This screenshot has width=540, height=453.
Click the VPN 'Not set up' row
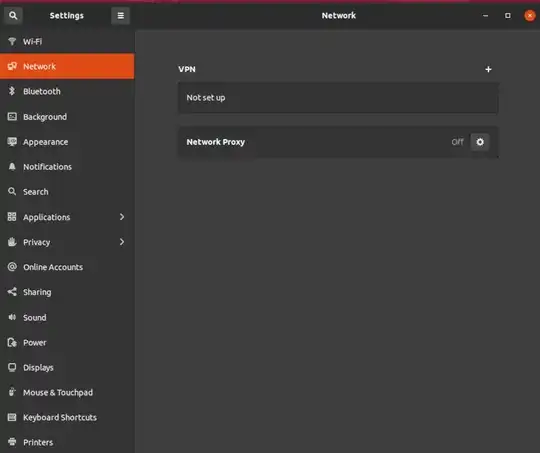coord(338,98)
